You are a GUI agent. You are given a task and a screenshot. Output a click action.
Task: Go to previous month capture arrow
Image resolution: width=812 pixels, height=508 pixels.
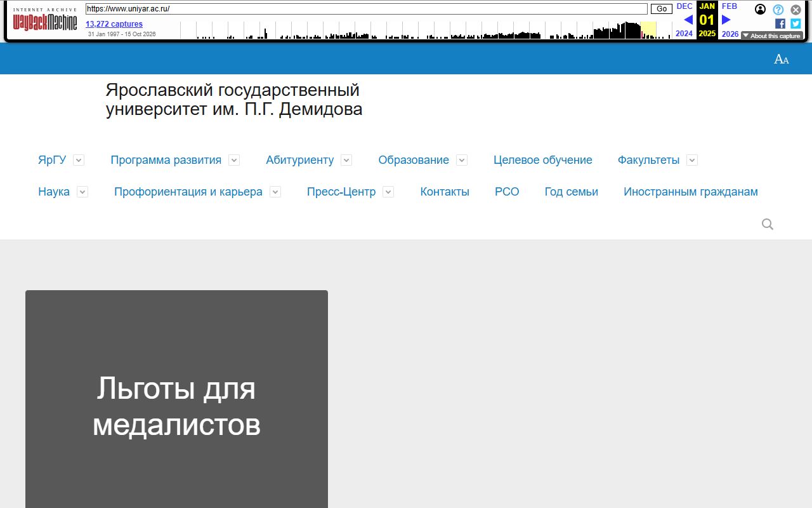point(688,20)
